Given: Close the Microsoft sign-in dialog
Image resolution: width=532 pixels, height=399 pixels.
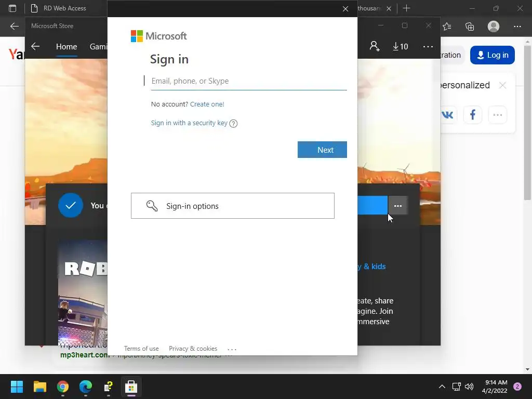Looking at the screenshot, I should pos(345,9).
